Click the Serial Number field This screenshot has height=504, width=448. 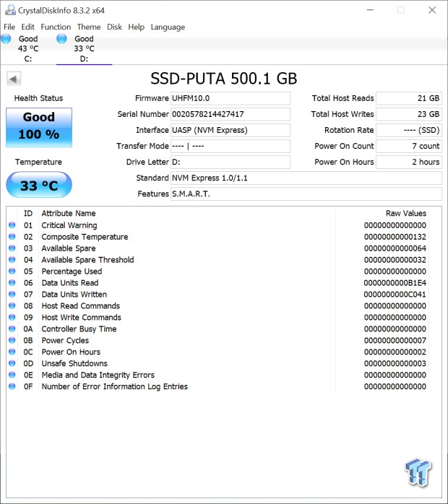click(231, 114)
